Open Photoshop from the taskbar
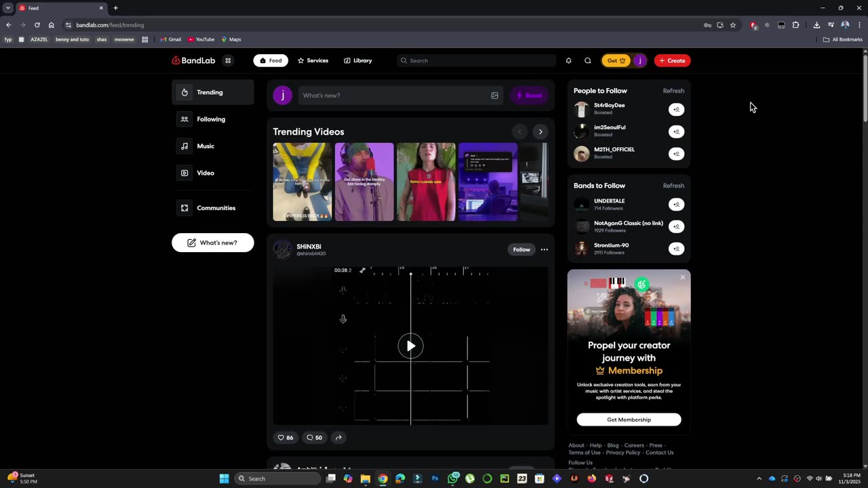 click(435, 479)
